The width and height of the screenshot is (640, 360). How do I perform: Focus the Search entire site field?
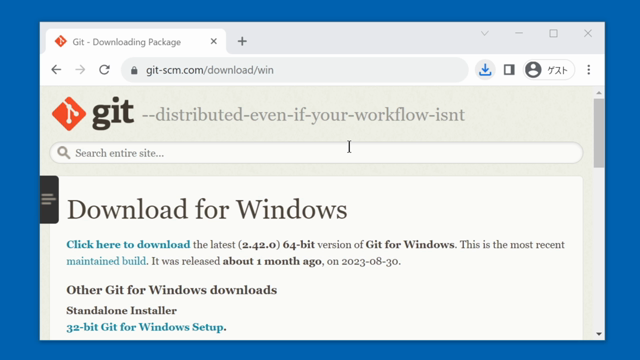[316, 153]
